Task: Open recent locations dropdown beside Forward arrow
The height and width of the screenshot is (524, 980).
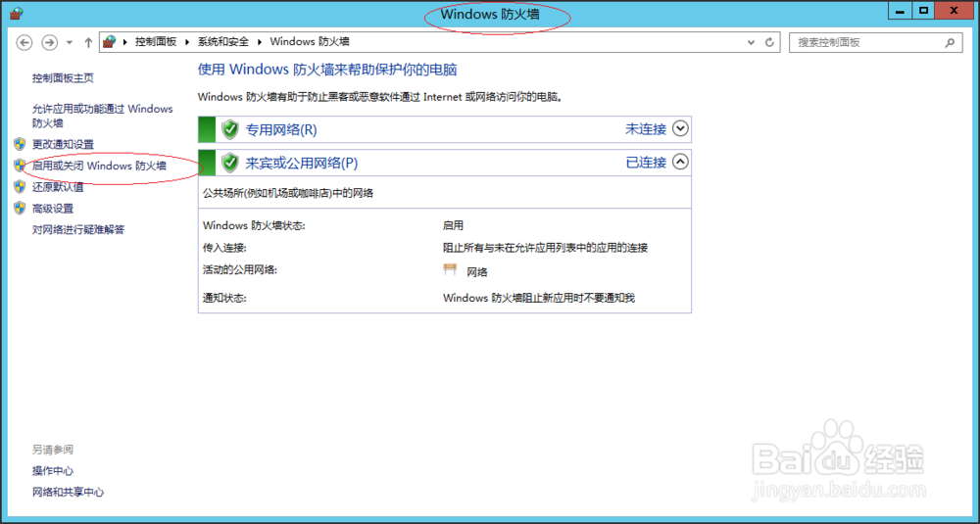Action: click(x=70, y=42)
